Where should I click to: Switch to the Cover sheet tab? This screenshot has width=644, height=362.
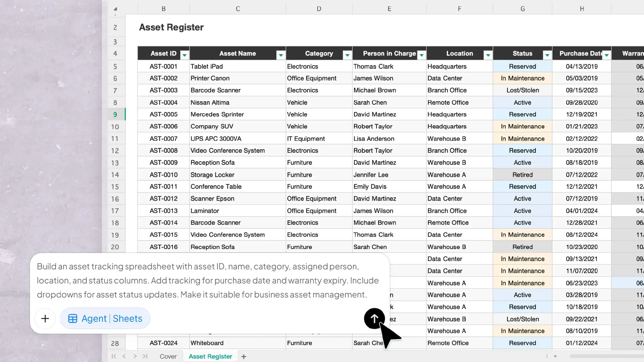(x=168, y=356)
